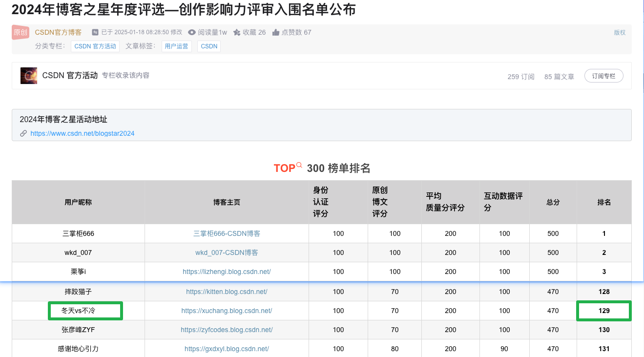
Task: Visit the xuchang.blog.csdn.net link
Action: 227,311
